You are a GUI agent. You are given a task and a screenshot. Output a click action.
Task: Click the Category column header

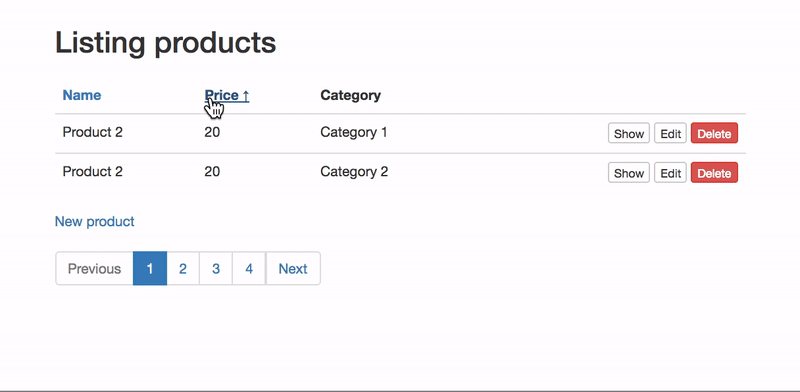[351, 95]
